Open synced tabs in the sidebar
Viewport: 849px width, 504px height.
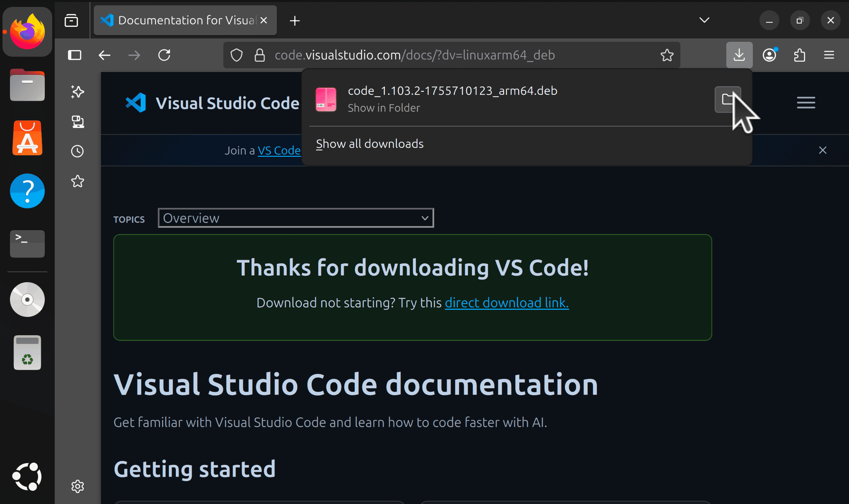(77, 122)
